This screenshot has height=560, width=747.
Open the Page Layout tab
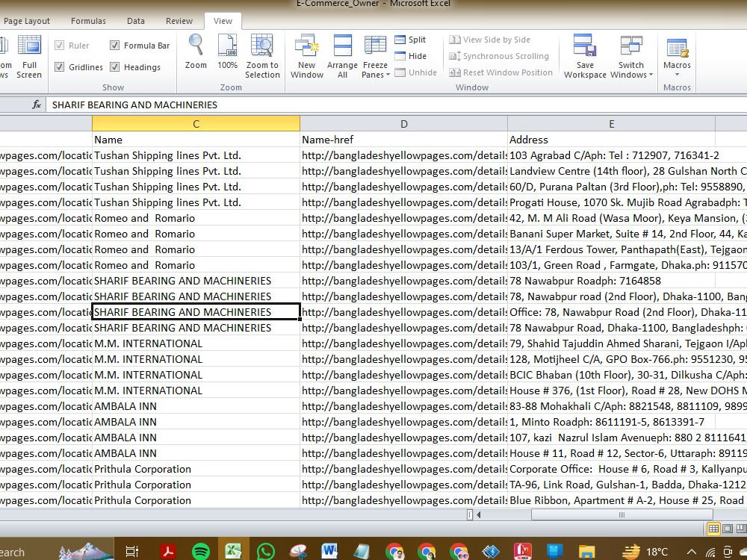(x=27, y=21)
